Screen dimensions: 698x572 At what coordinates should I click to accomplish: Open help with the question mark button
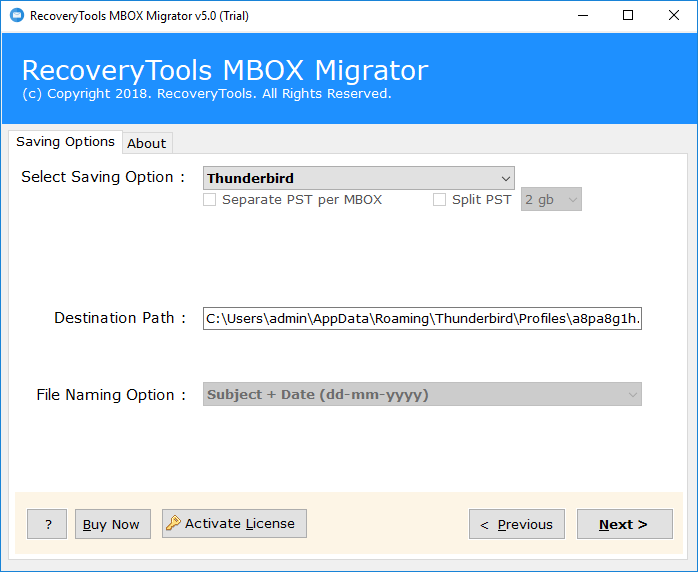[47, 524]
